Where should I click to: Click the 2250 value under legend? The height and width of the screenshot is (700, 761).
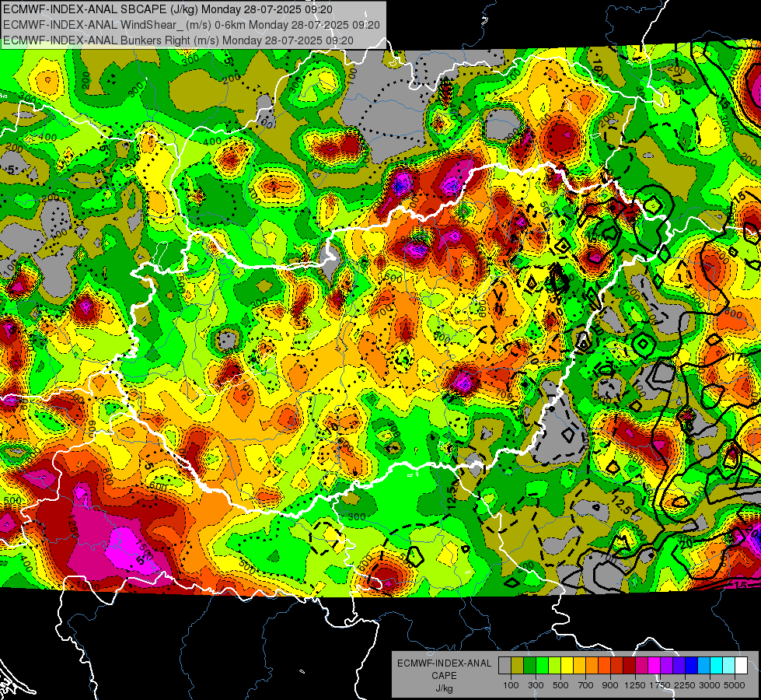[685, 685]
